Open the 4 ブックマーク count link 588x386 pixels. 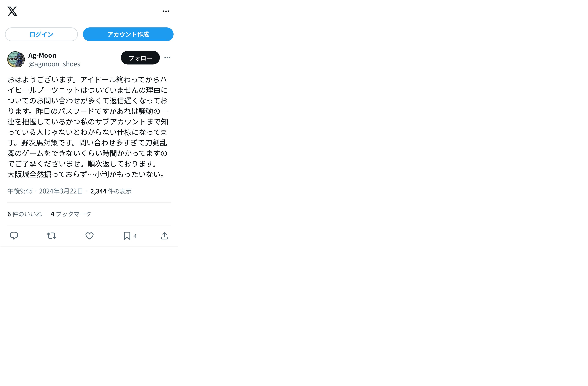click(x=71, y=214)
